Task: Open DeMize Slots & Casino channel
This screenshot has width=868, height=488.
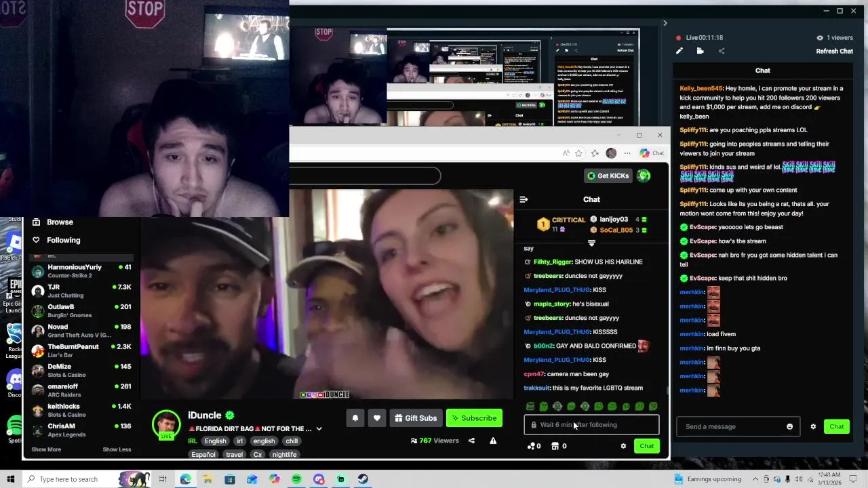Action: click(81, 370)
